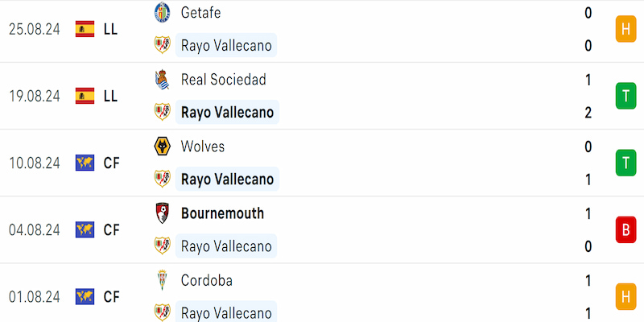The image size is (644, 322).
Task: Open Bournemouth team link
Action: click(223, 213)
